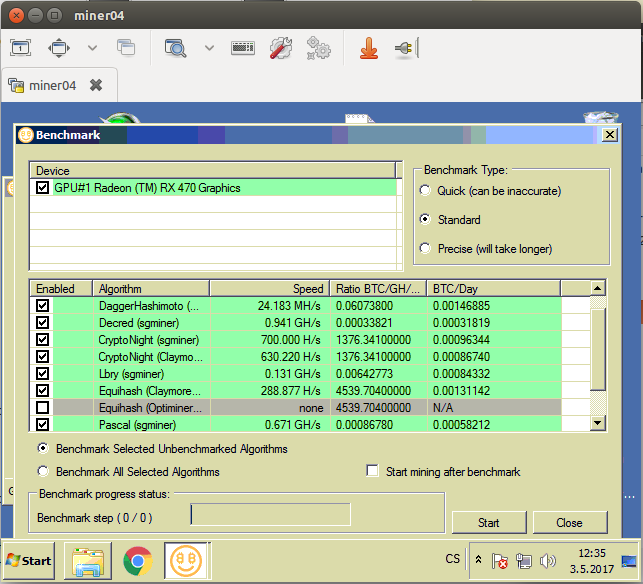The width and height of the screenshot is (643, 584).
Task: Click NiceHash Miner taskbar icon
Action: 186,561
